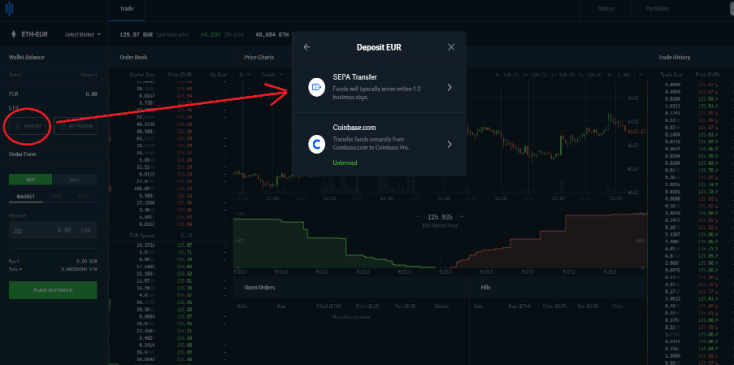The height and width of the screenshot is (365, 734).
Task: Click the 125.935 mid market price value
Action: click(x=440, y=217)
